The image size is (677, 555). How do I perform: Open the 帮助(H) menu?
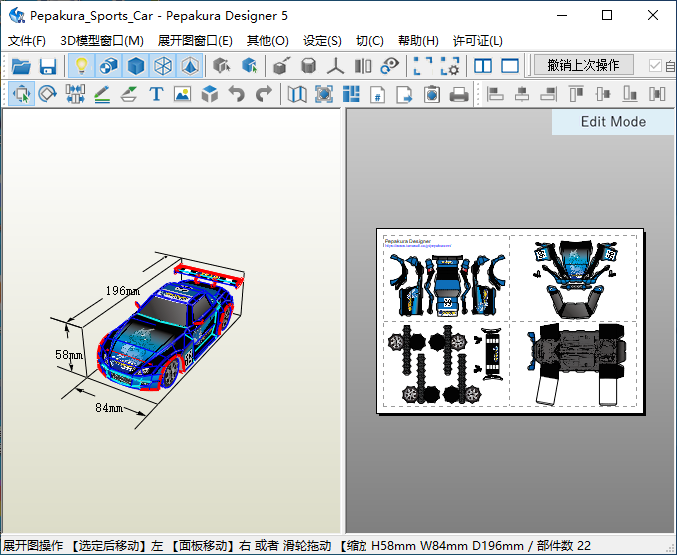pyautogui.click(x=418, y=41)
